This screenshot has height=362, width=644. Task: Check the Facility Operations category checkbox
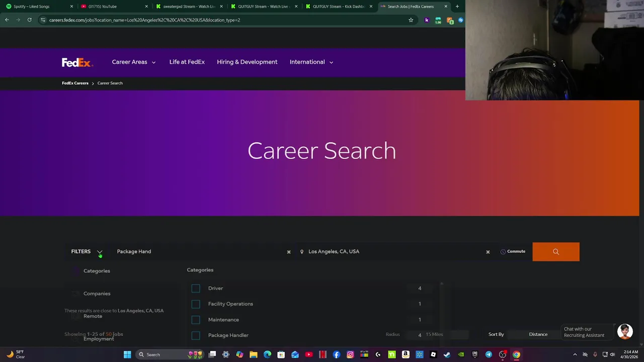click(196, 304)
